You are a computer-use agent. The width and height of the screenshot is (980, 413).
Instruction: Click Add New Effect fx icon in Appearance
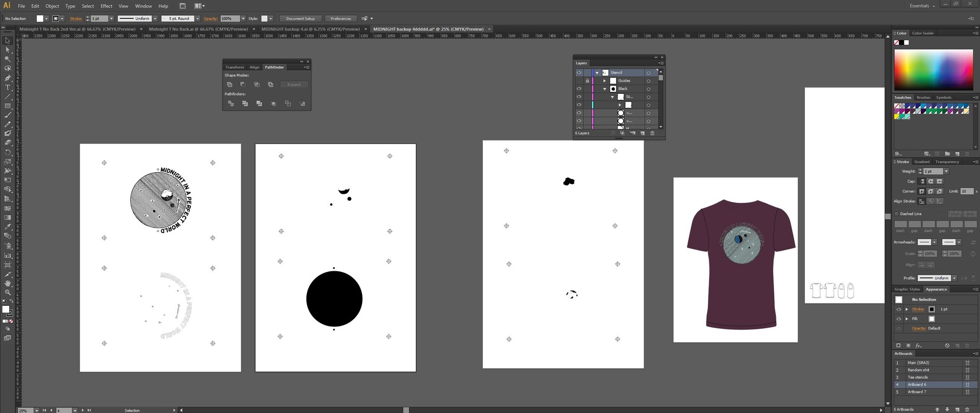coord(918,346)
